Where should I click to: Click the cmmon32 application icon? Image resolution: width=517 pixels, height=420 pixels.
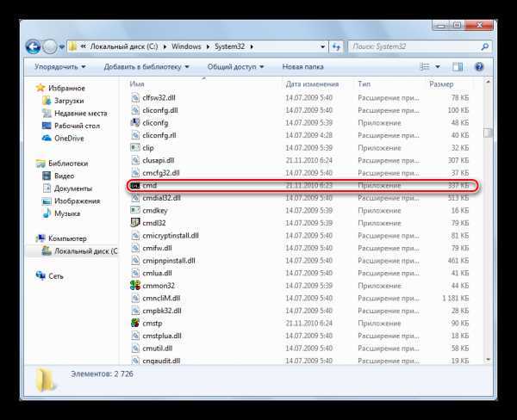(135, 285)
